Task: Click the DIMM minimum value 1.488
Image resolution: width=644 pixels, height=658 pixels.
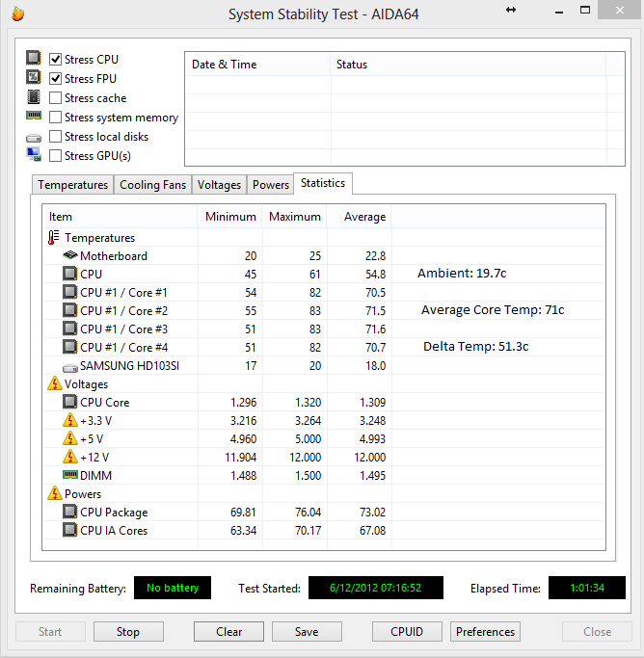Action: pos(244,476)
